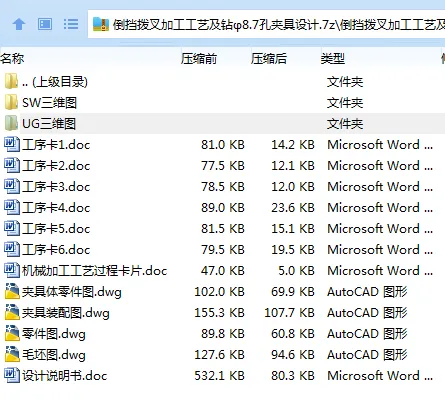Image resolution: width=445 pixels, height=400 pixels.
Task: Click the 19.5 KB compressed size value
Action: 293,250
